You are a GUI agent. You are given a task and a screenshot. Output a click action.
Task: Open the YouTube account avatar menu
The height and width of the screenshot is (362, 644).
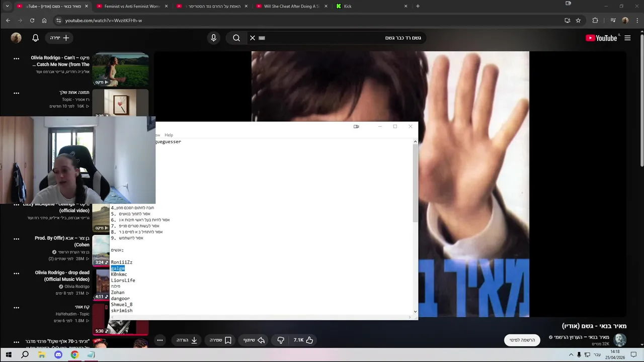(x=16, y=38)
